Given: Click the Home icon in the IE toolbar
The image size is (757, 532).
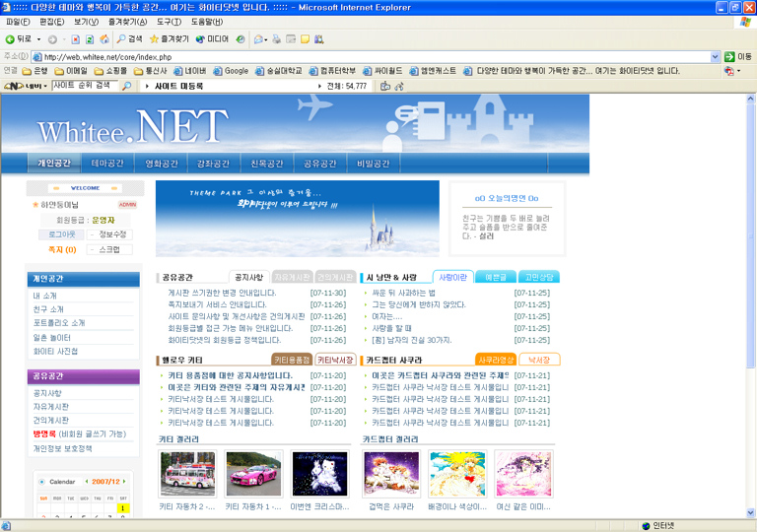Looking at the screenshot, I should coord(103,39).
